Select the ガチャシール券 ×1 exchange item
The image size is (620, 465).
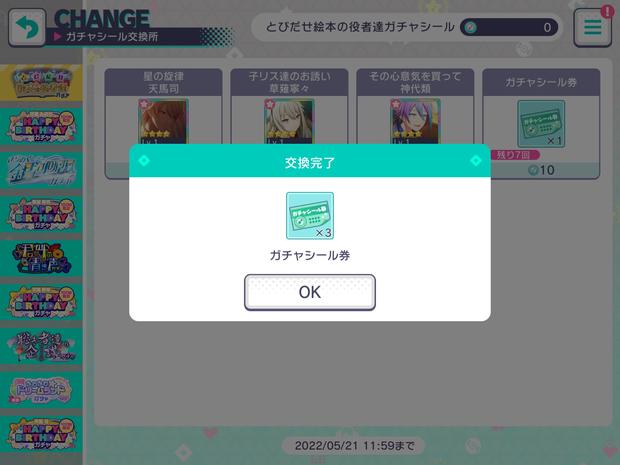point(541,123)
